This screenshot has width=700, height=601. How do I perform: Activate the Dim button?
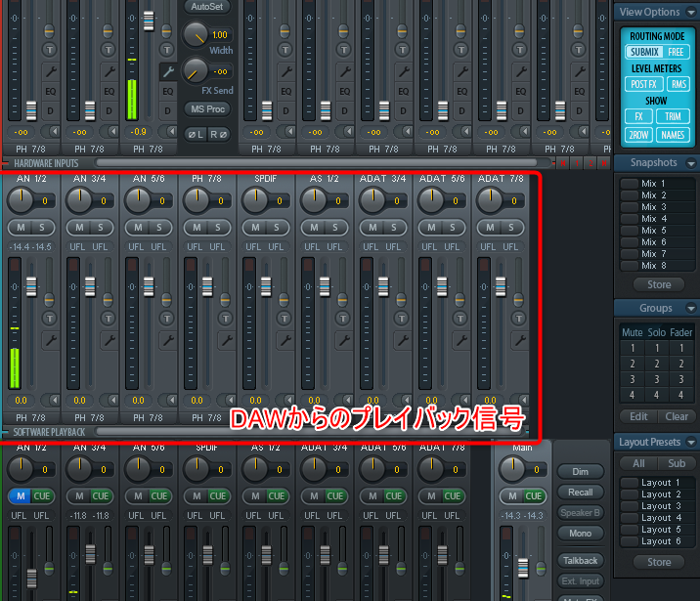(x=581, y=472)
